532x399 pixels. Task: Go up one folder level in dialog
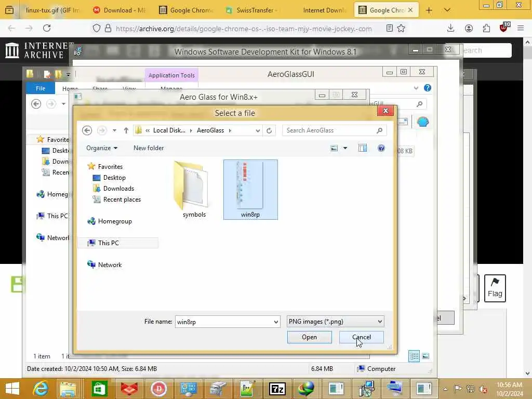[x=126, y=130]
